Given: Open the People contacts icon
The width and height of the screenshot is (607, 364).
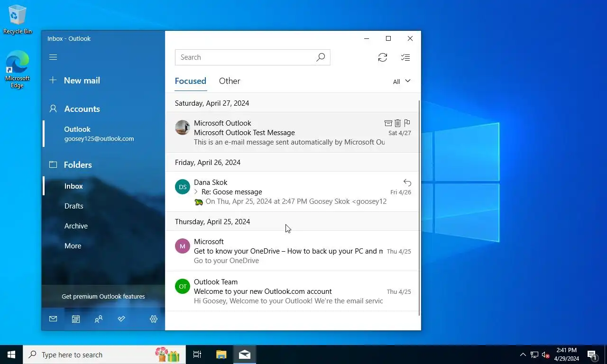Looking at the screenshot, I should point(99,319).
